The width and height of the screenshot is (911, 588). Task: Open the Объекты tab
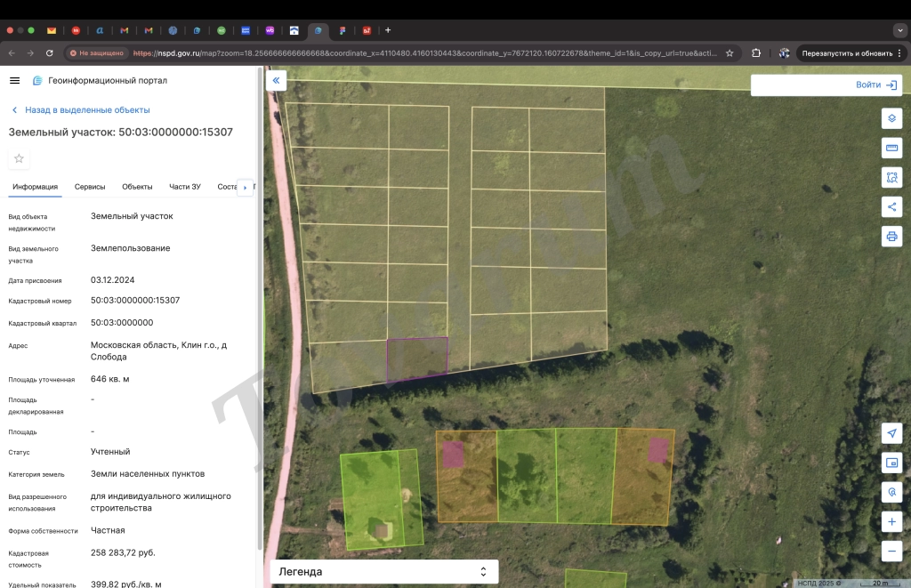tap(137, 187)
